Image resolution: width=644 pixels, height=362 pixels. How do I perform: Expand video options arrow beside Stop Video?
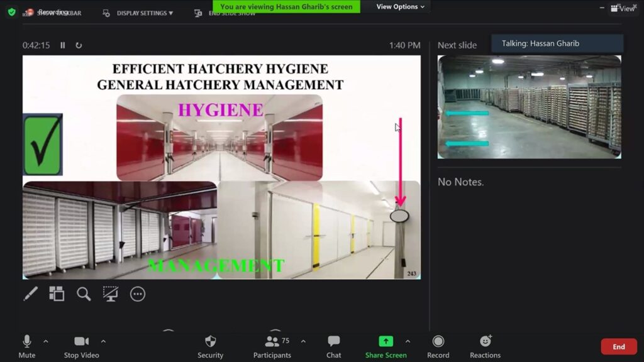[103, 341]
